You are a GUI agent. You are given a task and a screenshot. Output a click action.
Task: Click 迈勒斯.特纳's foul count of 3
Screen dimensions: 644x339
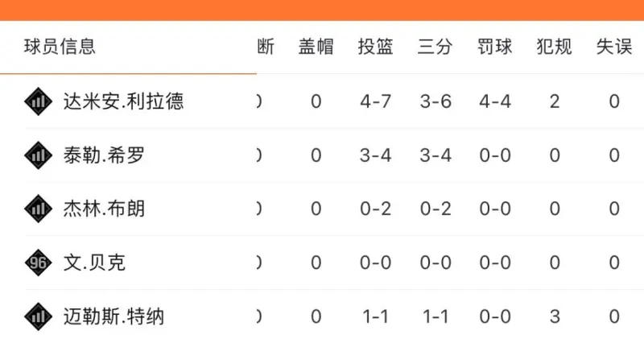tap(555, 316)
